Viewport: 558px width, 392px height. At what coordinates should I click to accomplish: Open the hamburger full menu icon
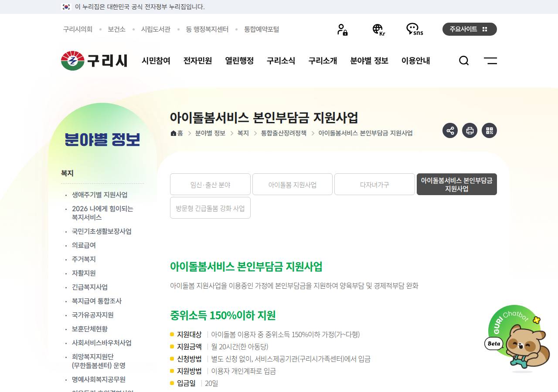[490, 61]
